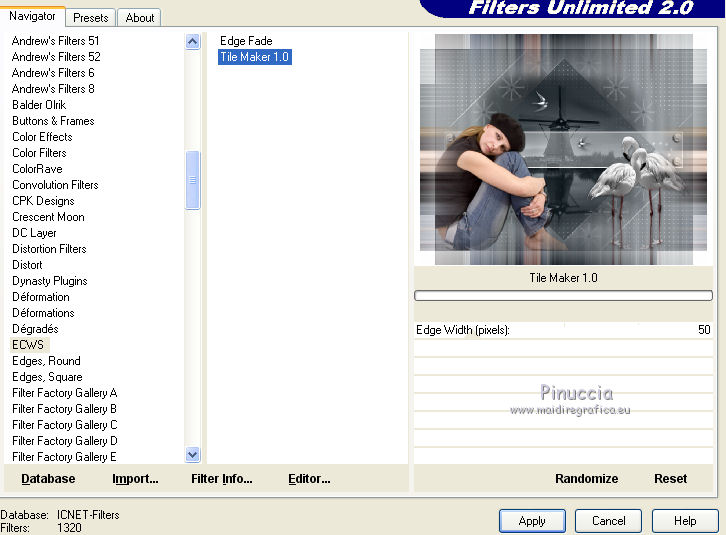Click the filters count 1320
726x535 pixels.
coord(69,528)
